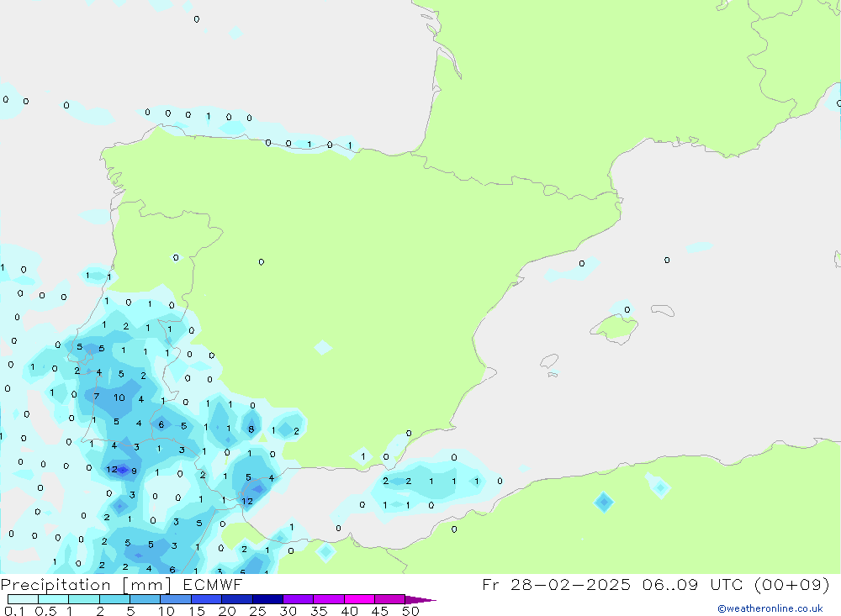Image resolution: width=841 pixels, height=616 pixels.
Task: Click the 45–50 mm legend color swatch
Action: [x=389, y=599]
